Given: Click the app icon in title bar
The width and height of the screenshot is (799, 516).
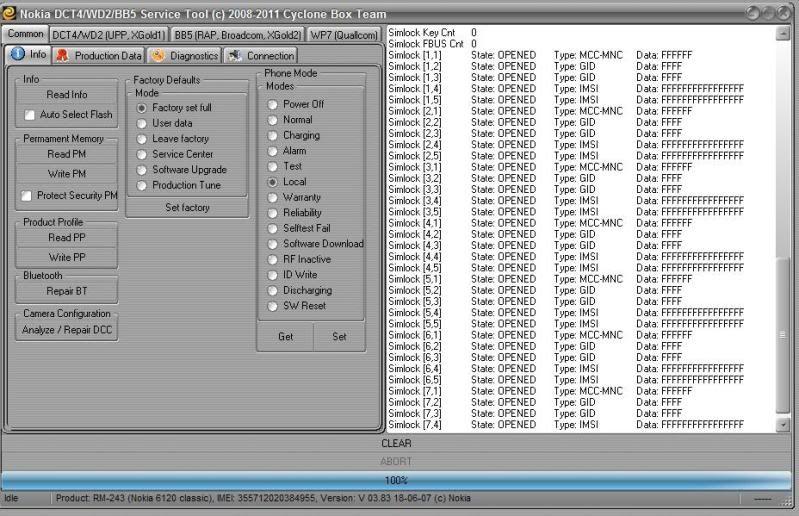Looking at the screenshot, I should tap(9, 13).
